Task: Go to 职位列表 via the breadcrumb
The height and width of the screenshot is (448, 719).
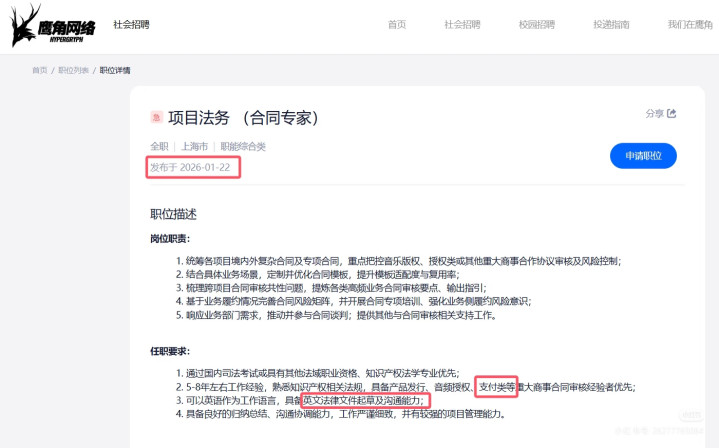Action: 73,70
